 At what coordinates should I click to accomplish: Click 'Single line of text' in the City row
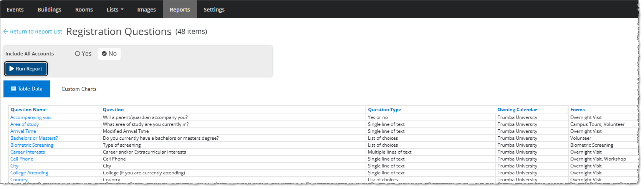pyautogui.click(x=386, y=166)
